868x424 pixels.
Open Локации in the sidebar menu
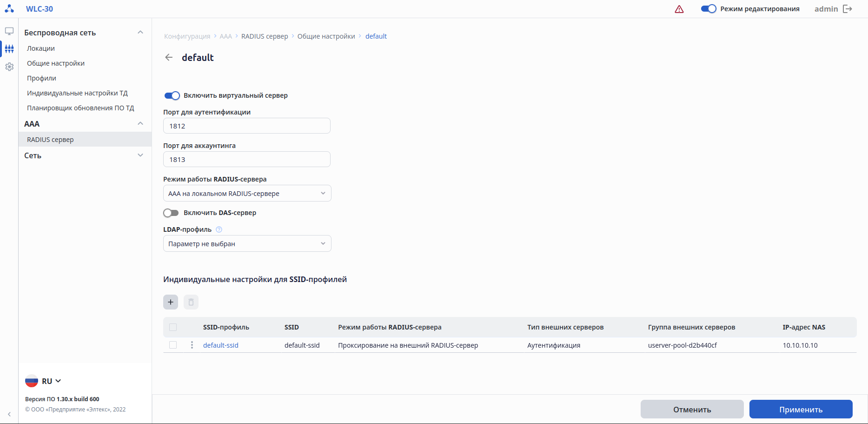tap(41, 48)
